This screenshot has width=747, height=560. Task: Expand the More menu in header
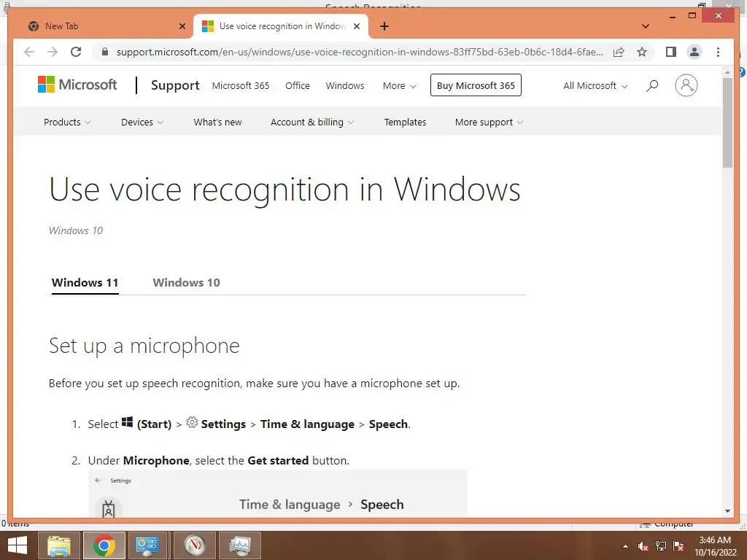click(399, 86)
